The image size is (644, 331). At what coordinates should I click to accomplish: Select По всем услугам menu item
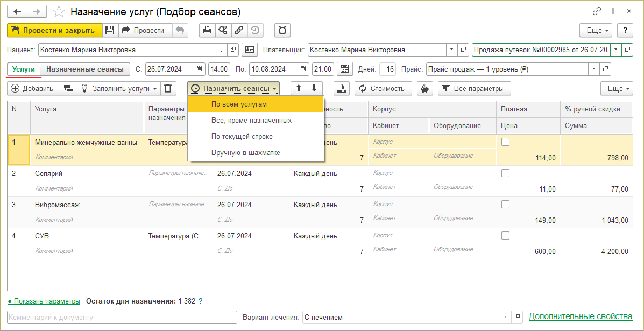tap(256, 104)
